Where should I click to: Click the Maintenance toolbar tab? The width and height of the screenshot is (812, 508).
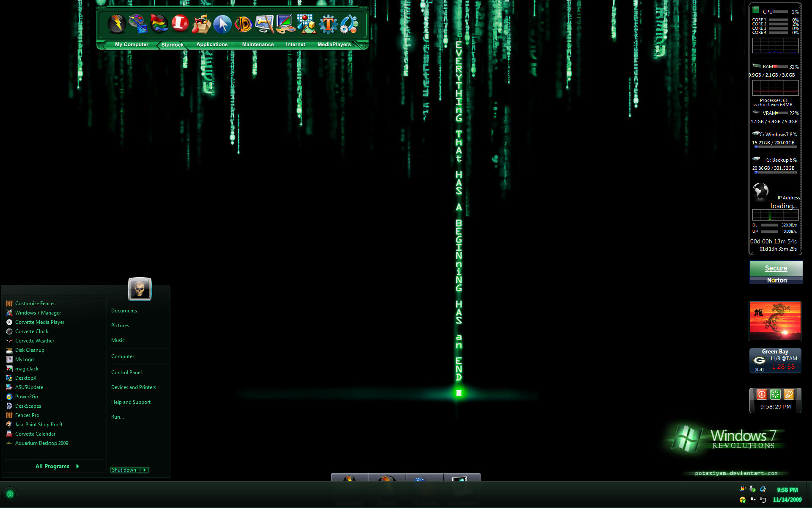(258, 44)
